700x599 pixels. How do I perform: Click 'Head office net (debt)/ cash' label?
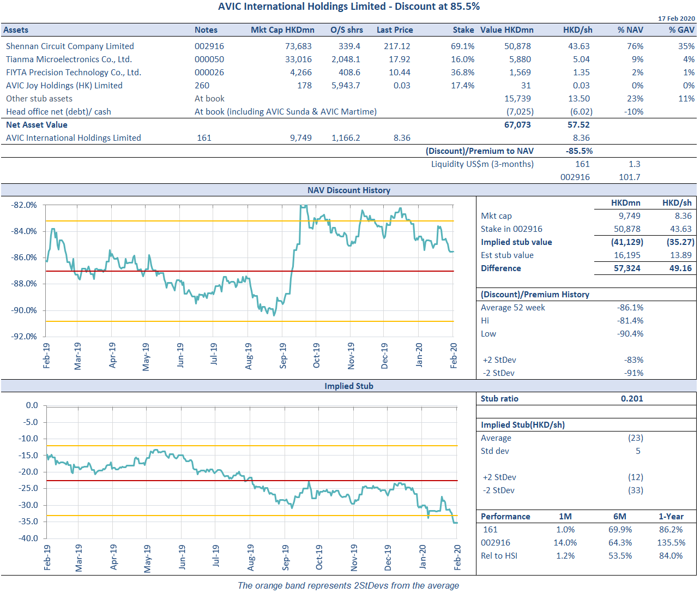point(58,112)
